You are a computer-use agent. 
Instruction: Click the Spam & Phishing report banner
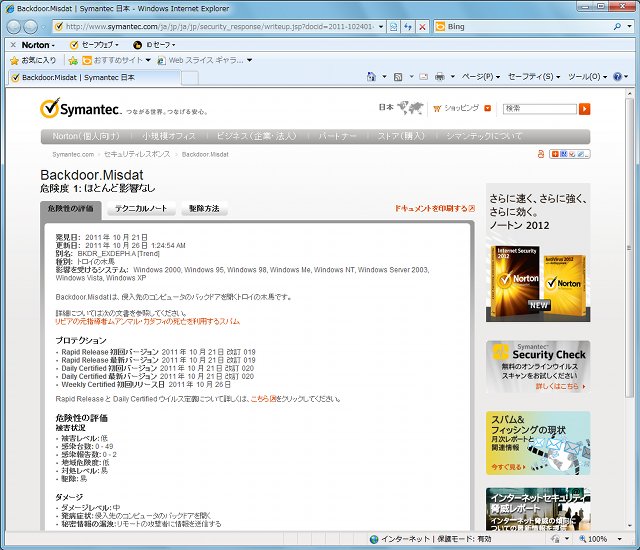tap(538, 443)
